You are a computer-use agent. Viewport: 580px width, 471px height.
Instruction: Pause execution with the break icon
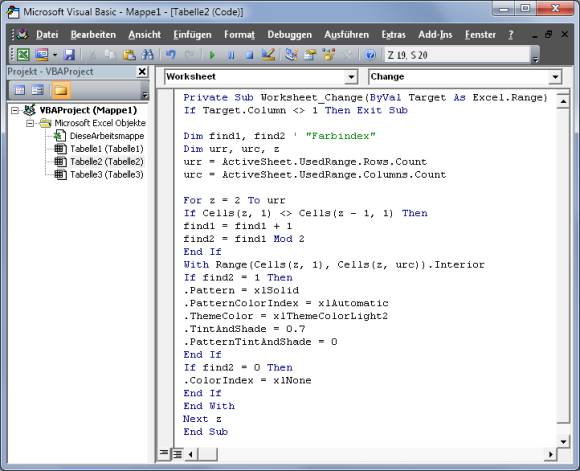(x=231, y=55)
